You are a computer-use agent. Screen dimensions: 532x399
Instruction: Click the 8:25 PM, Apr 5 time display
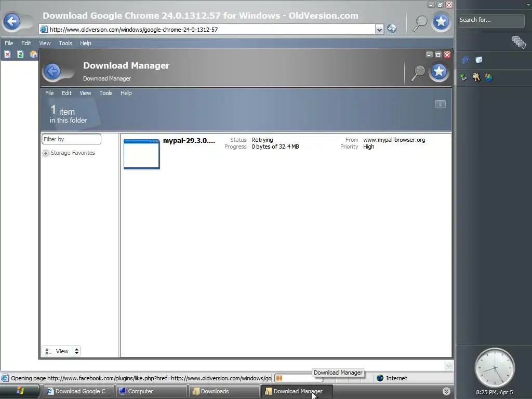tap(495, 392)
